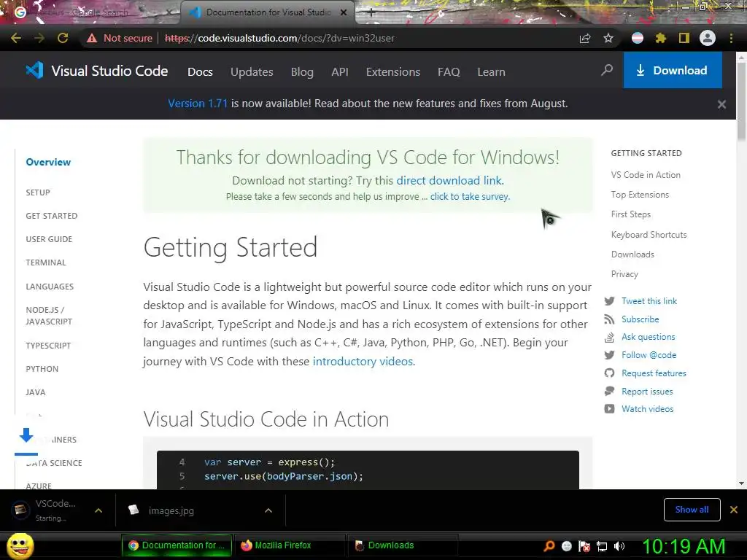The image size is (747, 560).
Task: Click the Ask questions link
Action: click(x=649, y=337)
